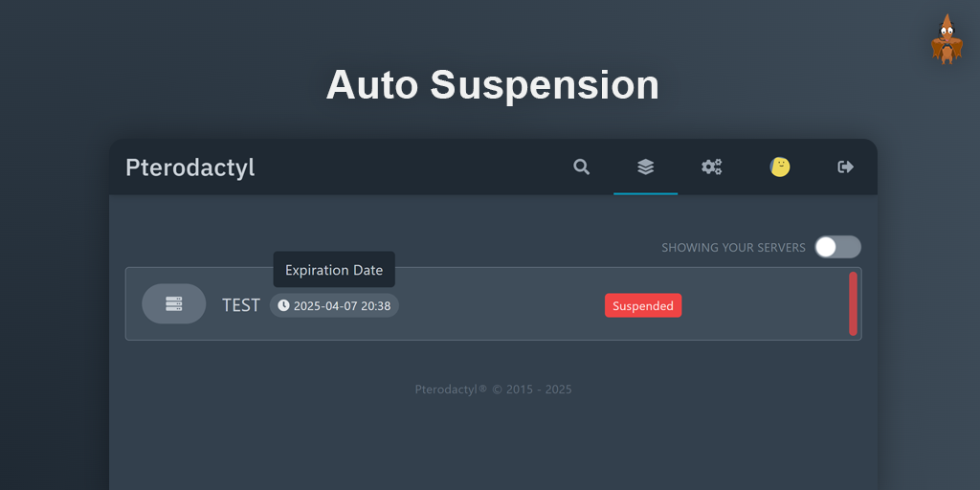
Task: Click the server stack icon for TEST
Action: 174,303
